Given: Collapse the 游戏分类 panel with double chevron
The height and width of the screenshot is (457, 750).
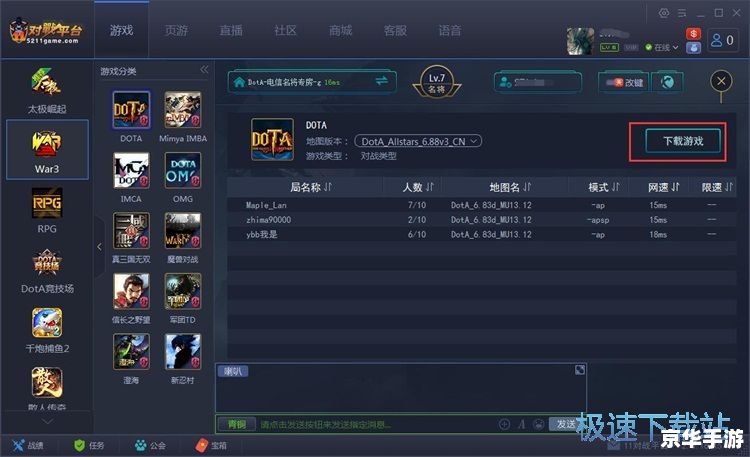Looking at the screenshot, I should pyautogui.click(x=204, y=69).
